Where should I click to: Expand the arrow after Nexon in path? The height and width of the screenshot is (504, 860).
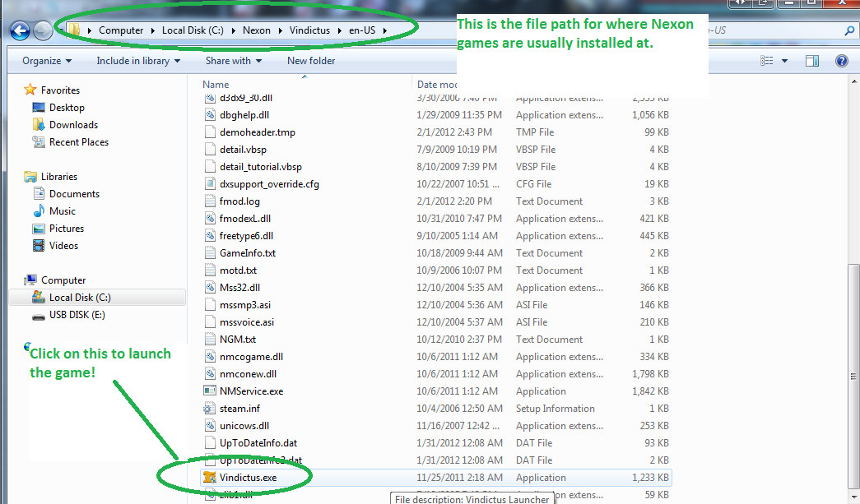coord(281,30)
